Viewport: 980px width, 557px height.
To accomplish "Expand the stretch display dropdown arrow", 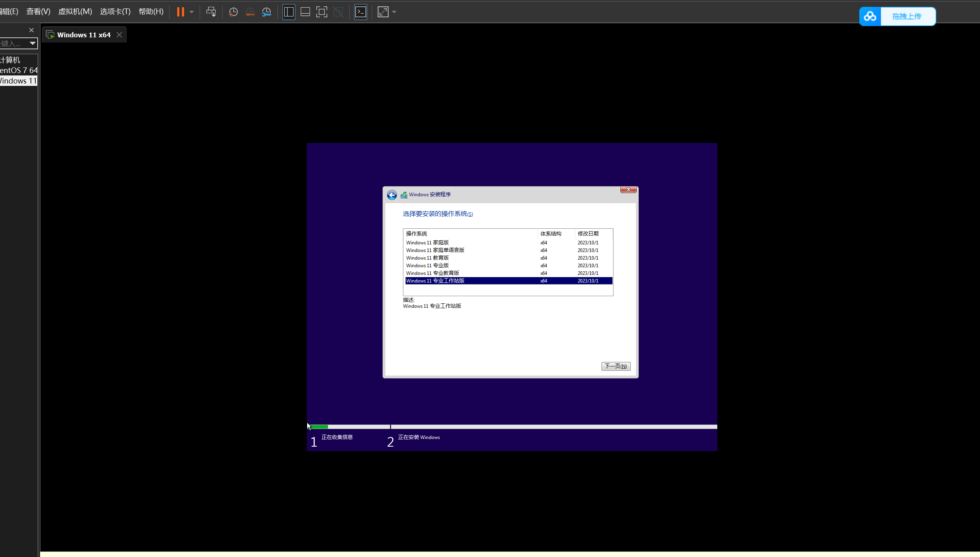I will (394, 12).
